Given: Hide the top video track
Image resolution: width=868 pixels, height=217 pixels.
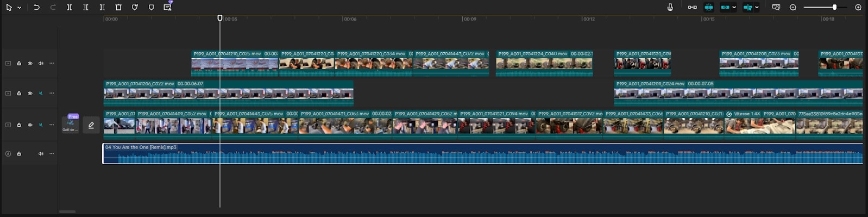Looking at the screenshot, I should click(30, 64).
